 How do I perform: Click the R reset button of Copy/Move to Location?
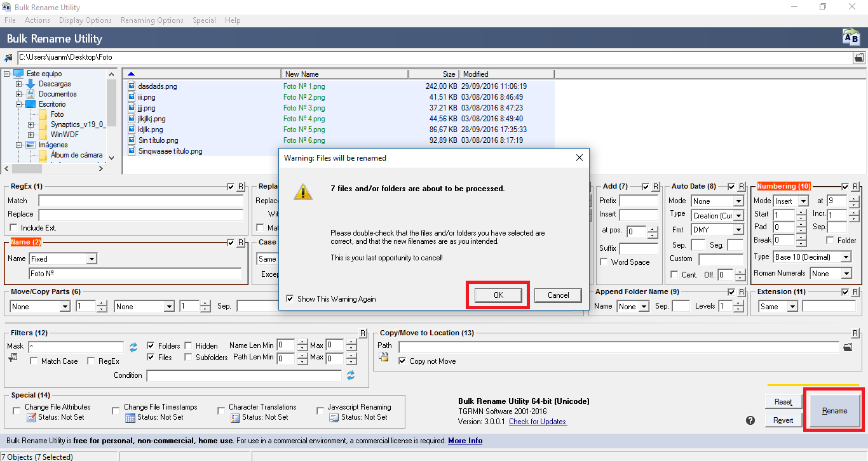[x=855, y=333]
